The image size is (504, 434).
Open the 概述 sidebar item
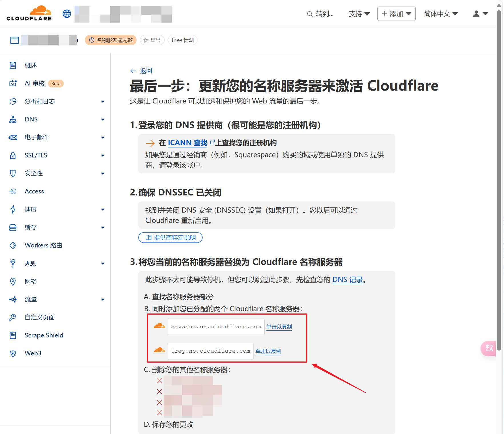[x=31, y=65]
